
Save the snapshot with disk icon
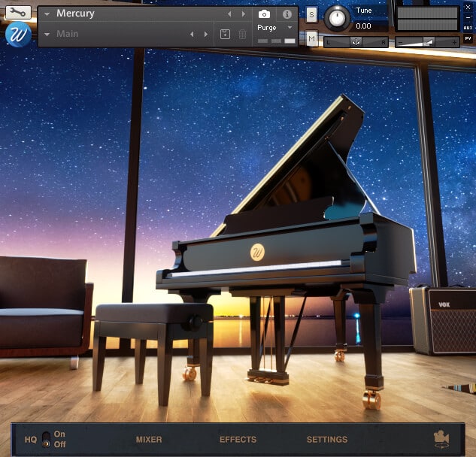point(225,34)
